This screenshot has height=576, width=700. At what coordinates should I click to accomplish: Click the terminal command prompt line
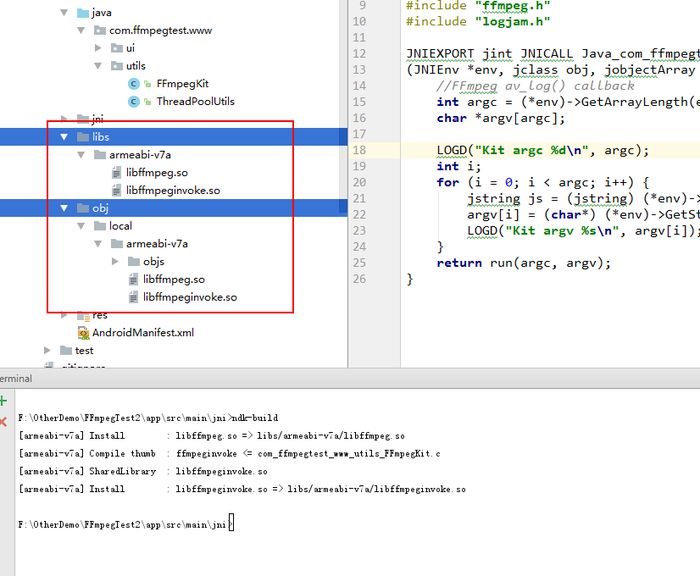125,523
